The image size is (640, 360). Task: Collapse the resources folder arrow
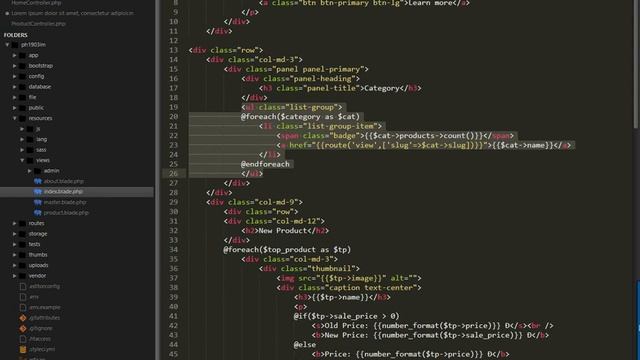click(x=14, y=118)
